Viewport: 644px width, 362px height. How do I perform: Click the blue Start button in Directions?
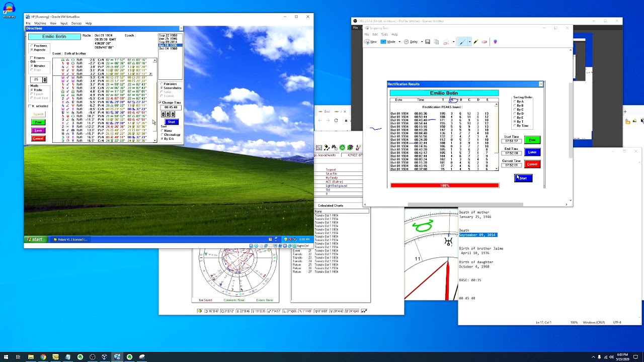pyautogui.click(x=171, y=122)
